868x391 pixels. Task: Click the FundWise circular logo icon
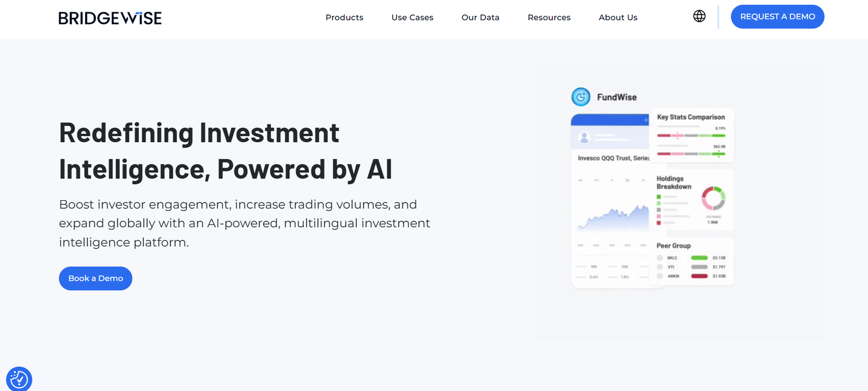pyautogui.click(x=581, y=97)
